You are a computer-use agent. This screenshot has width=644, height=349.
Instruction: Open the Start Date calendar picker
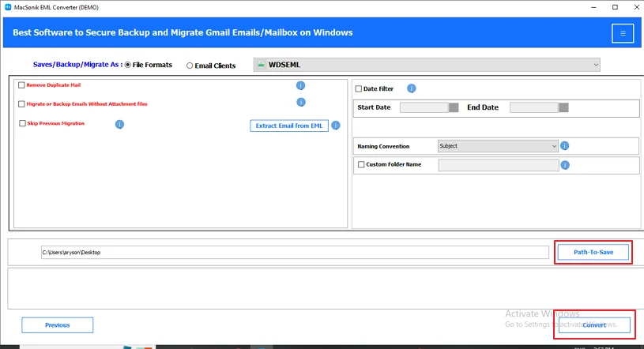(454, 107)
